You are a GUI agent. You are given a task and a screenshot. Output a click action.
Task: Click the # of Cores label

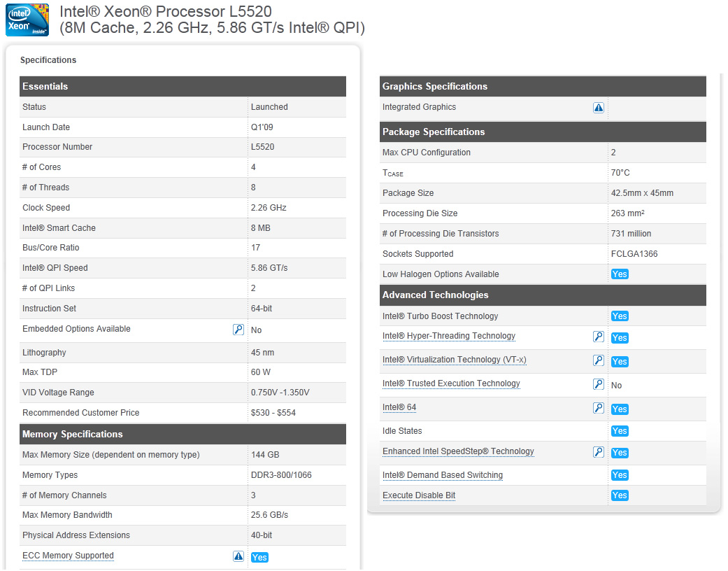[42, 167]
